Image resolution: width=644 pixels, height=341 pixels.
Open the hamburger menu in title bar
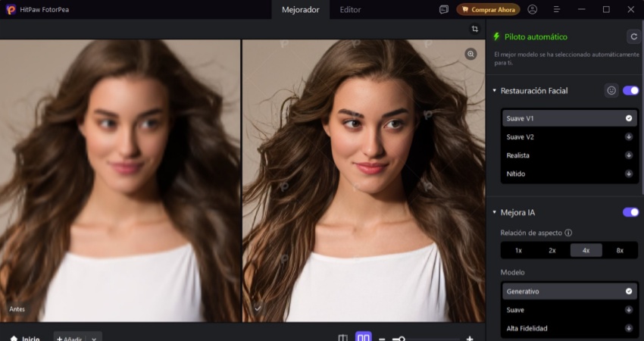(557, 9)
